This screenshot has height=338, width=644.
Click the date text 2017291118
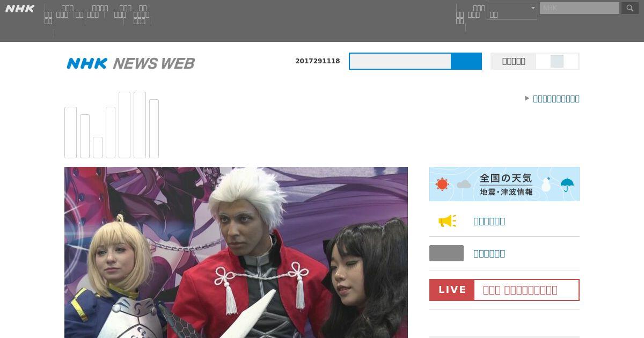pyautogui.click(x=318, y=61)
